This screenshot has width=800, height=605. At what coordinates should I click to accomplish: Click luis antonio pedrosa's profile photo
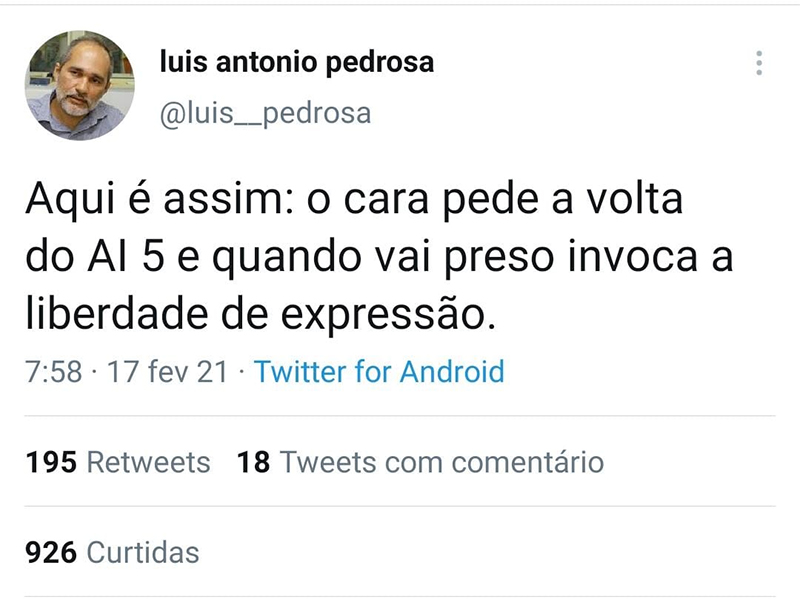click(x=80, y=85)
